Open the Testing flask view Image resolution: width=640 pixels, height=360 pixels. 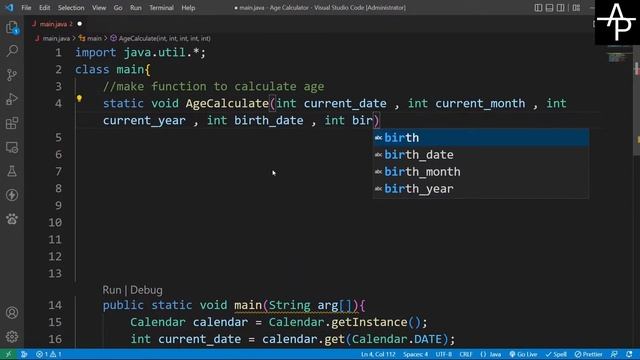pyautogui.click(x=12, y=171)
